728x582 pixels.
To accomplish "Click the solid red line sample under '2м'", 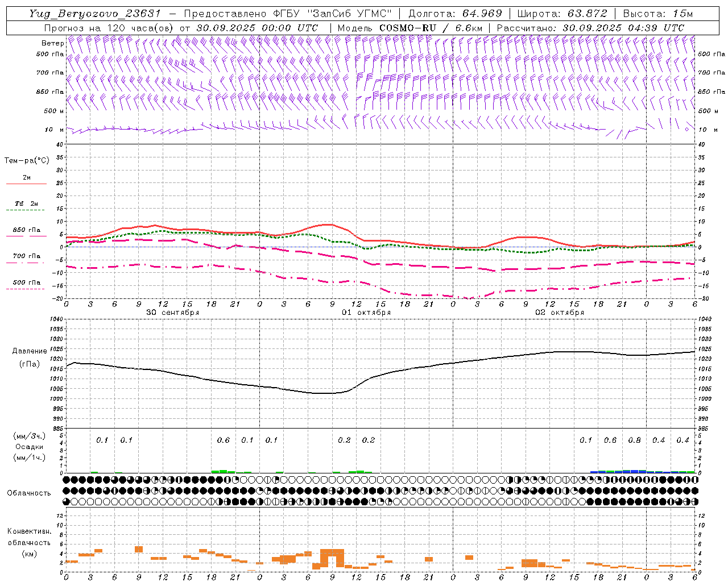I will [26, 184].
